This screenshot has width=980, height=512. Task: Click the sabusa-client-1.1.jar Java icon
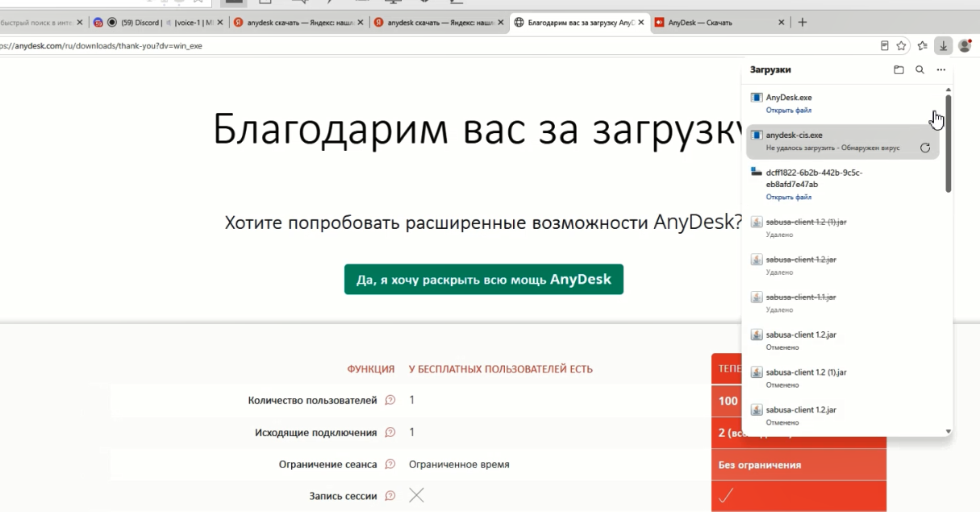click(x=757, y=297)
